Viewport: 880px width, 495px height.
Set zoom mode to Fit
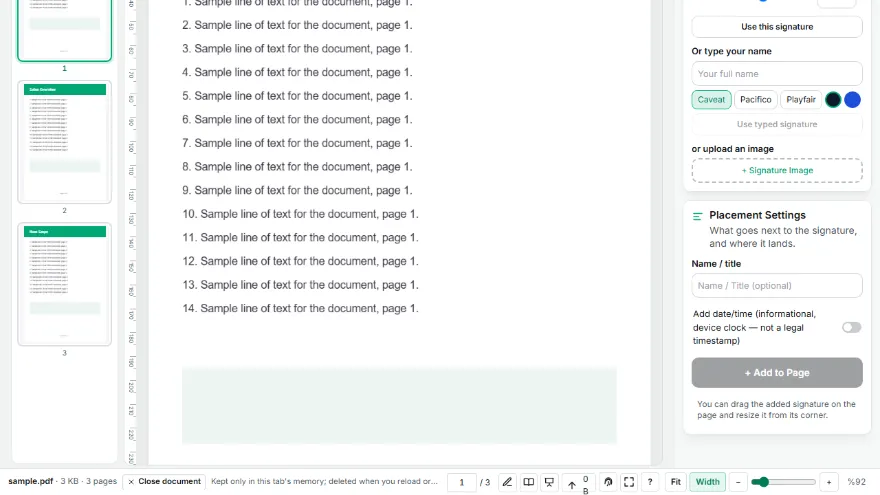tap(676, 482)
